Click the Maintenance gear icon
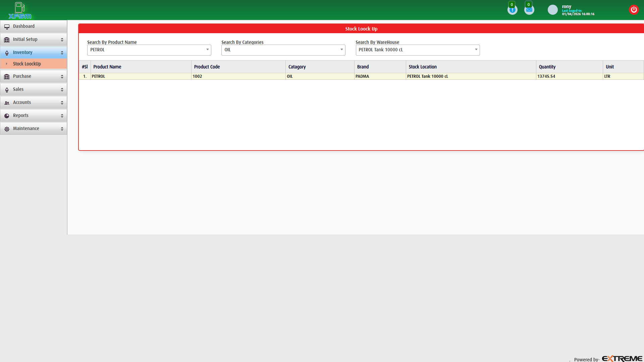This screenshot has width=644, height=362. tap(7, 129)
